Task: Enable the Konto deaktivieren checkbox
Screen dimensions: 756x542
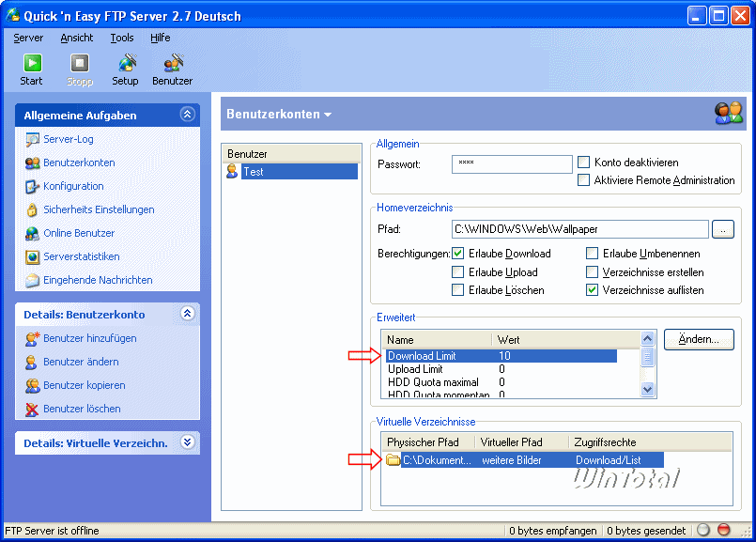Action: 583,162
